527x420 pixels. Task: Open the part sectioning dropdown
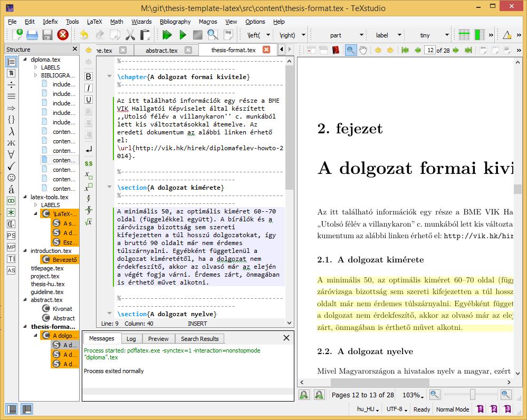[x=361, y=35]
